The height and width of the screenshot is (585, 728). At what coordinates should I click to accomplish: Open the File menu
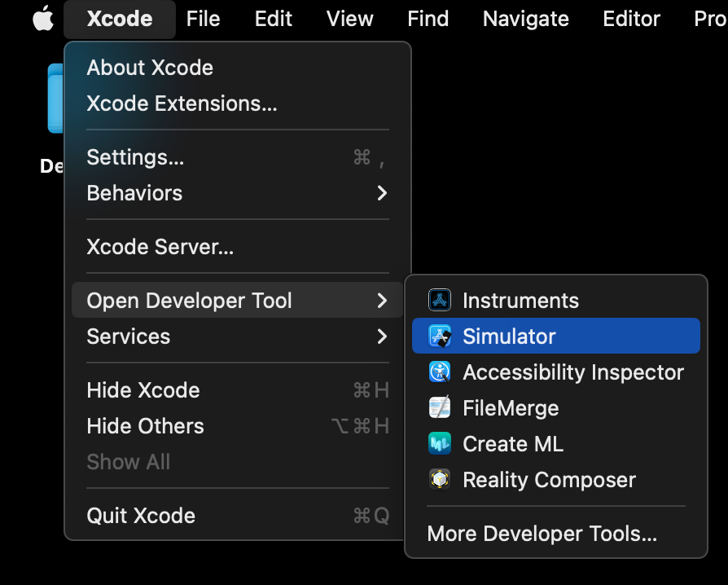tap(203, 19)
